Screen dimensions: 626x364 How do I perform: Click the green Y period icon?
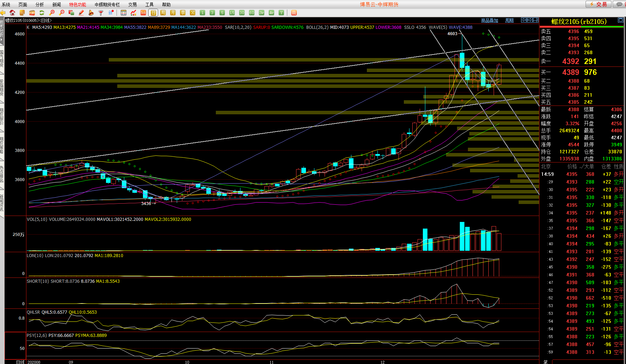[281, 13]
